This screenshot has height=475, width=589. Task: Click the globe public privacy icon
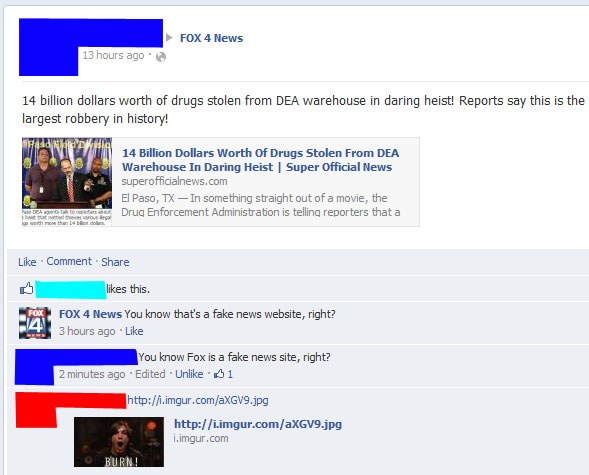[161, 57]
